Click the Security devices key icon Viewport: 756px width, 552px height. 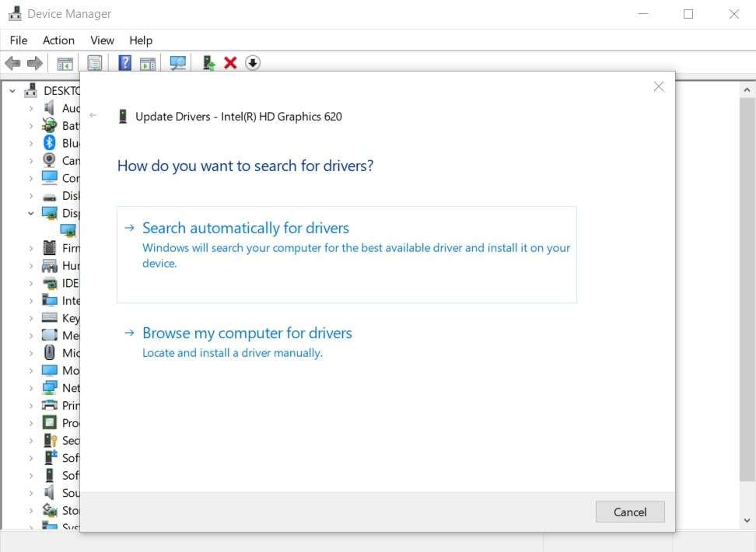point(50,440)
